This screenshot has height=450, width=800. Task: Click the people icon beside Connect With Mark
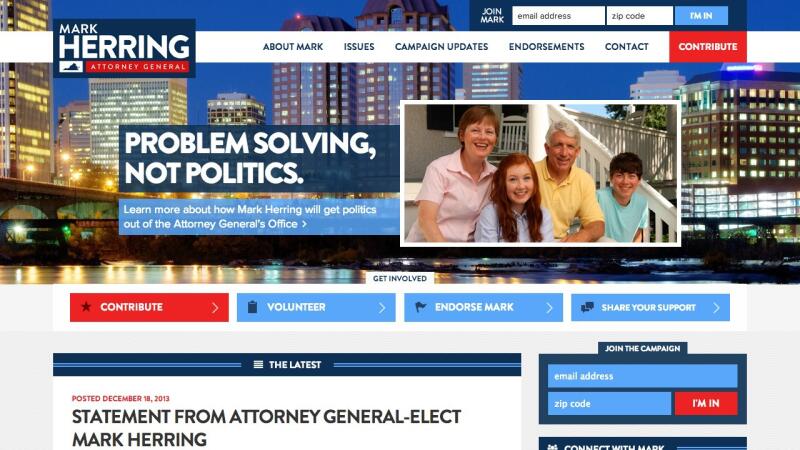coord(553,447)
